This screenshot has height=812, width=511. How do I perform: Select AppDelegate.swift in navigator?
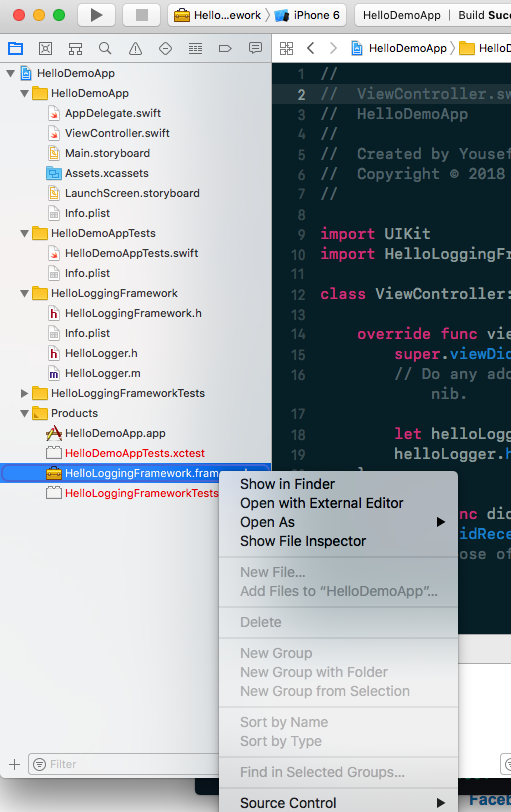click(113, 113)
